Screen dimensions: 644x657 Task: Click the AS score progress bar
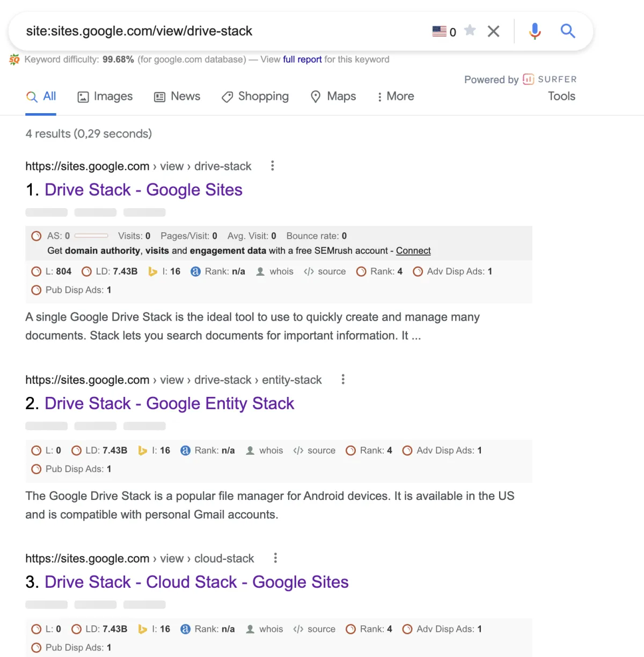point(91,236)
